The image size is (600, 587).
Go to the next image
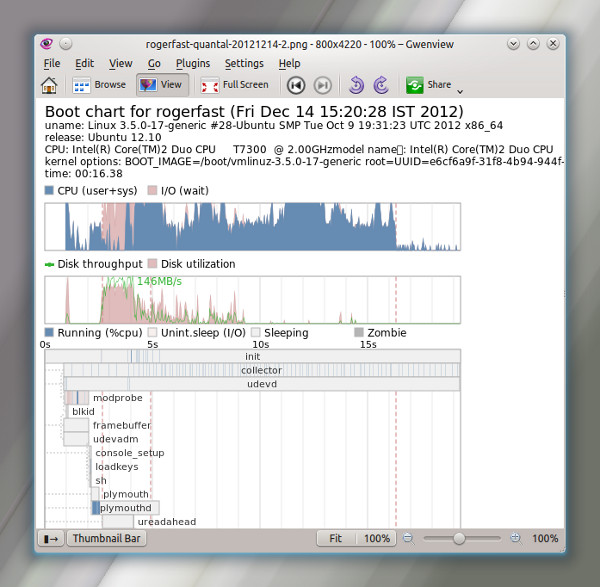pos(323,85)
